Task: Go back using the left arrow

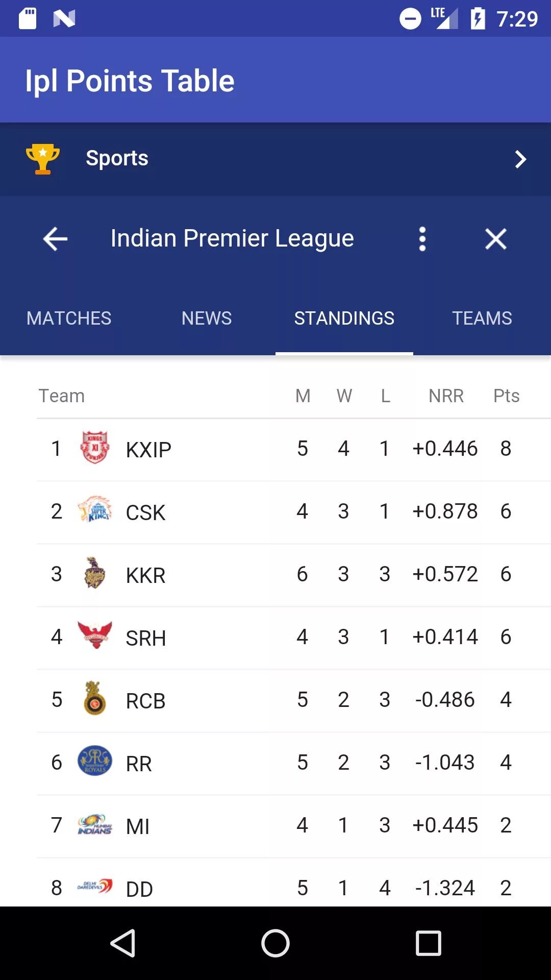Action: (x=55, y=239)
